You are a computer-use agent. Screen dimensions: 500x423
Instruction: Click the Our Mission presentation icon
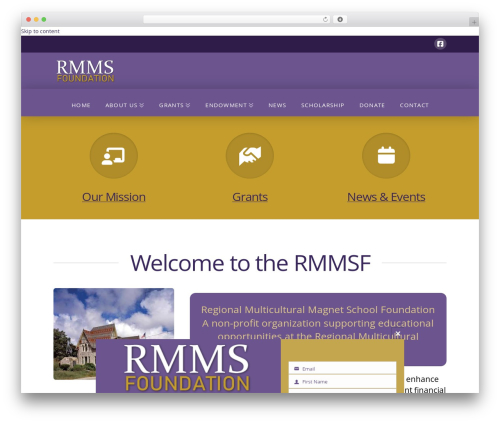[114, 156]
